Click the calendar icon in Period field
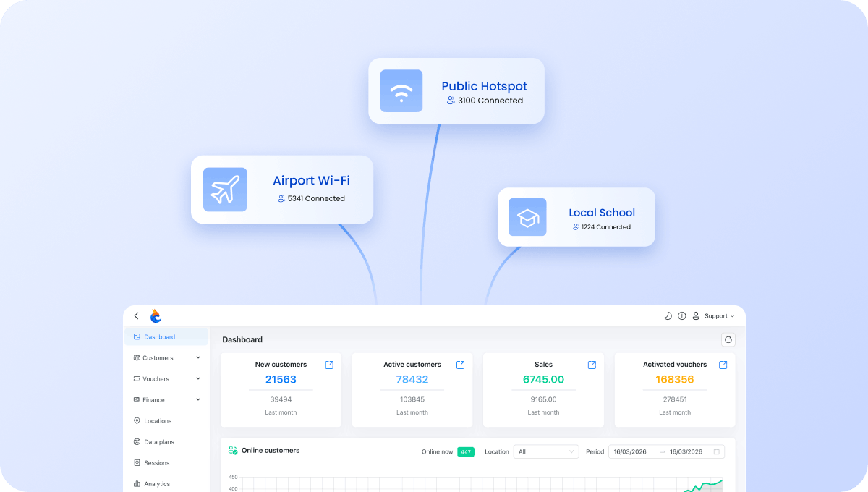Screen dimensions: 868x492 tap(717, 451)
